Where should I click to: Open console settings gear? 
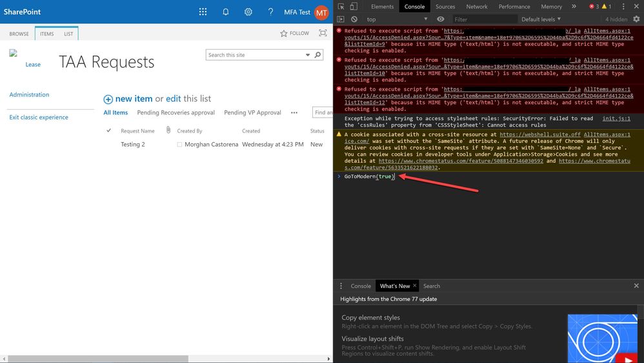636,19
